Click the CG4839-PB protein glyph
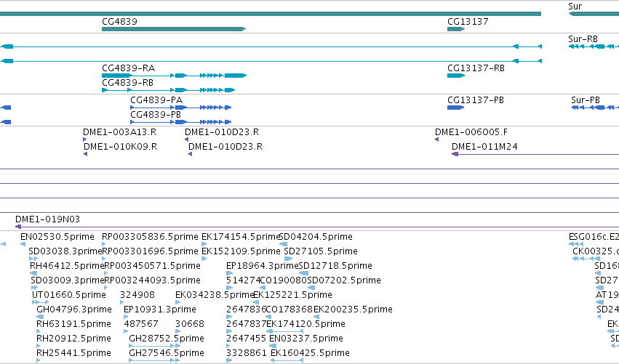 click(x=181, y=122)
